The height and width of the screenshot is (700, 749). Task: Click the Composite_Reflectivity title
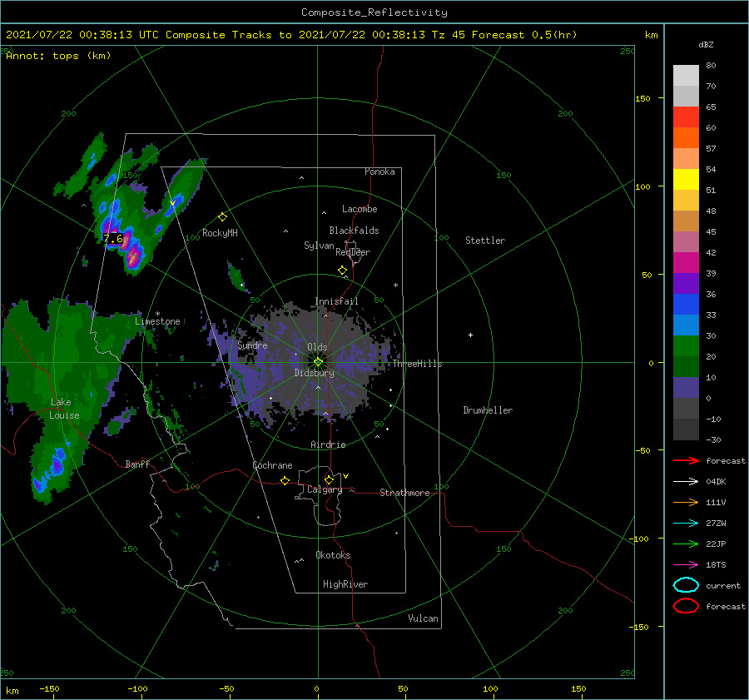click(374, 12)
